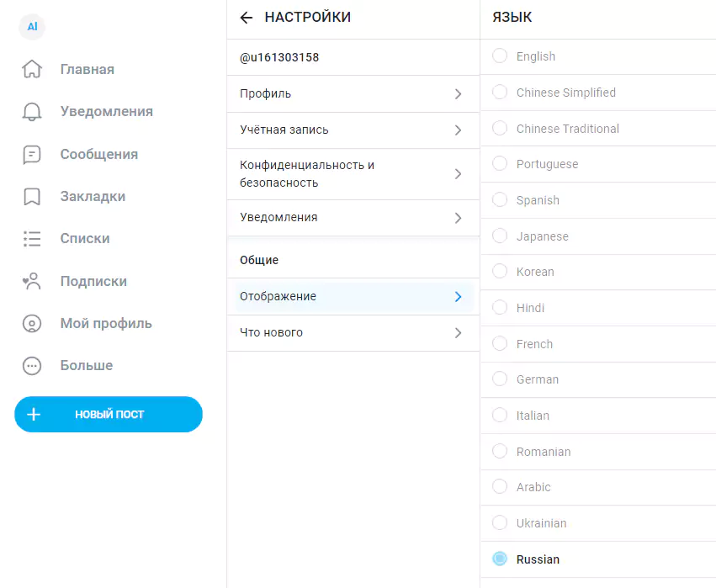Select the French radio button
Screen dimensions: 716x588
500,343
